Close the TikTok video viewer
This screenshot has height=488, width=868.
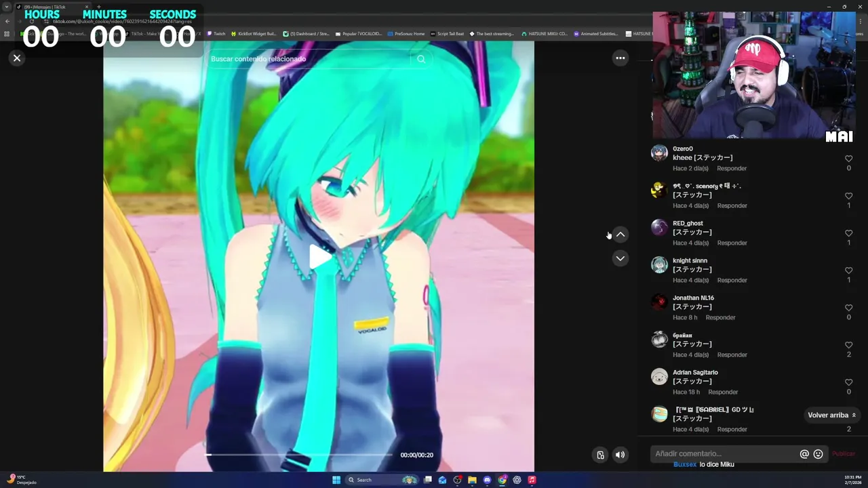pyautogui.click(x=17, y=58)
